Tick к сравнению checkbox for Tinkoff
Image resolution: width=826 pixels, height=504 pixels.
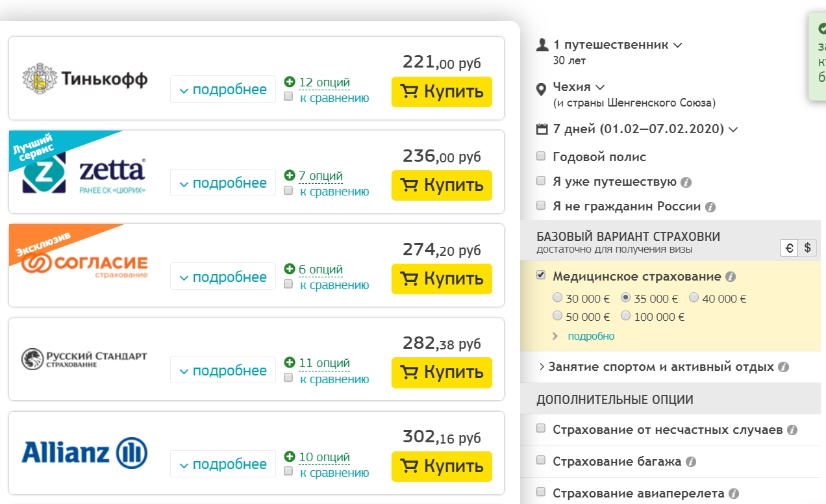click(x=288, y=97)
